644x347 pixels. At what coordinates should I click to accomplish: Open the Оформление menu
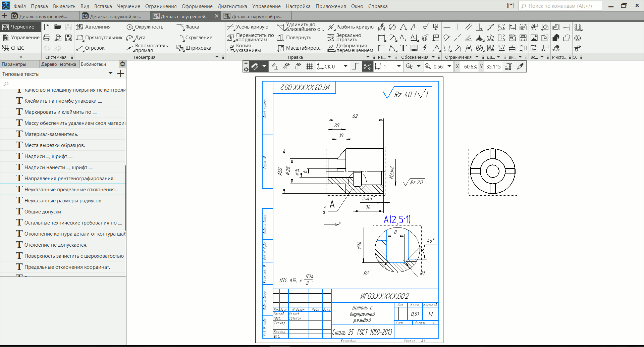pos(197,6)
